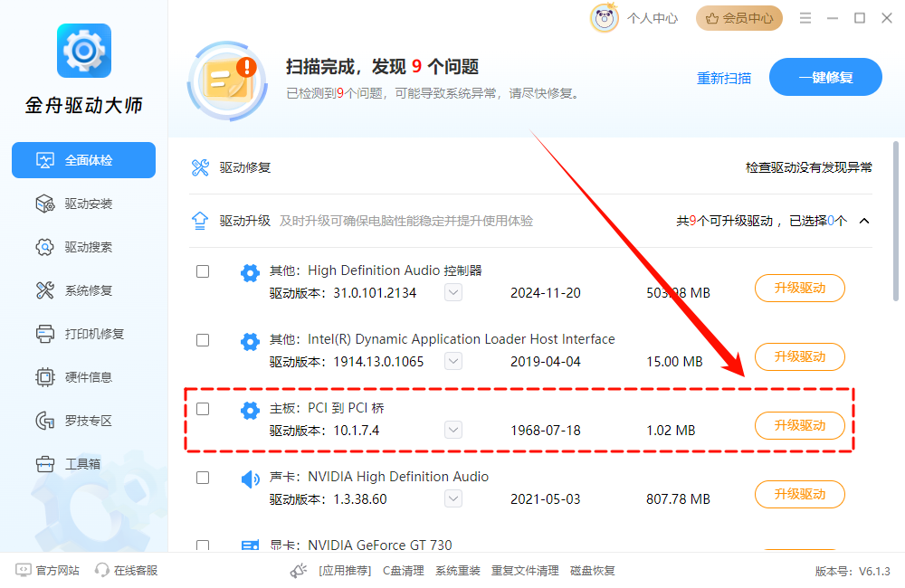Open version dropdown for 10.1.7.4

click(x=453, y=430)
